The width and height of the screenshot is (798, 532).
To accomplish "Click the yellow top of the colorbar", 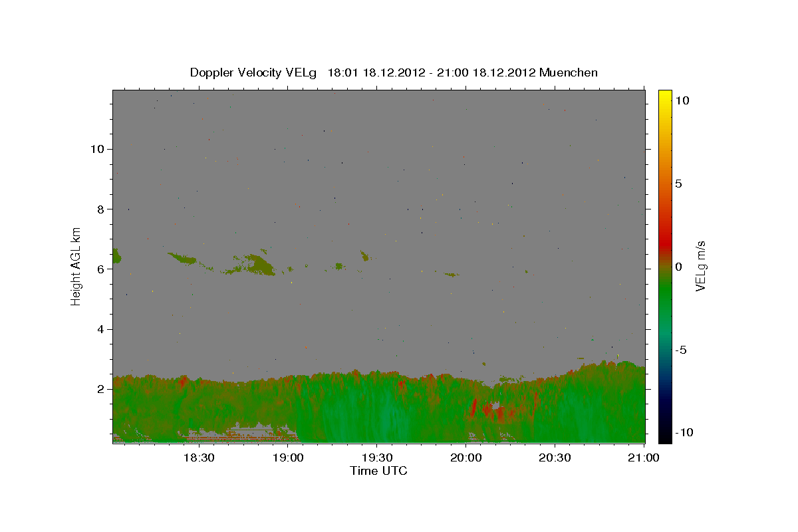I will [x=665, y=97].
